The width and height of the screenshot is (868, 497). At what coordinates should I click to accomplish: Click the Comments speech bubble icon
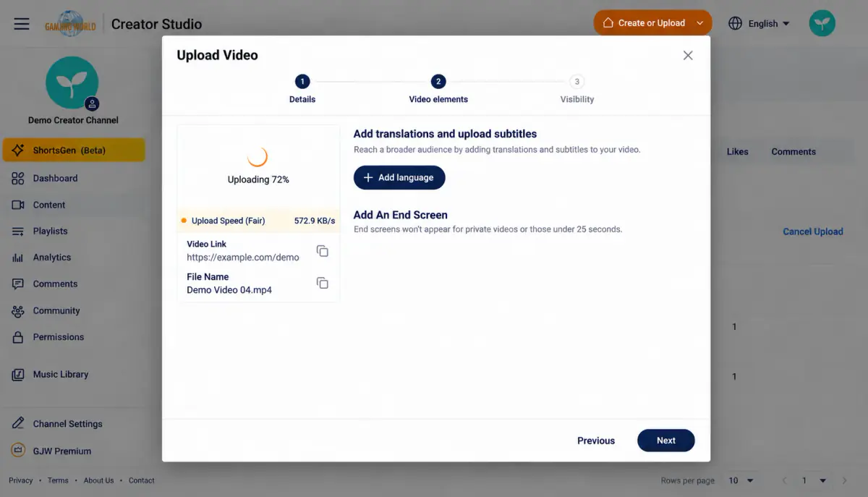18,284
